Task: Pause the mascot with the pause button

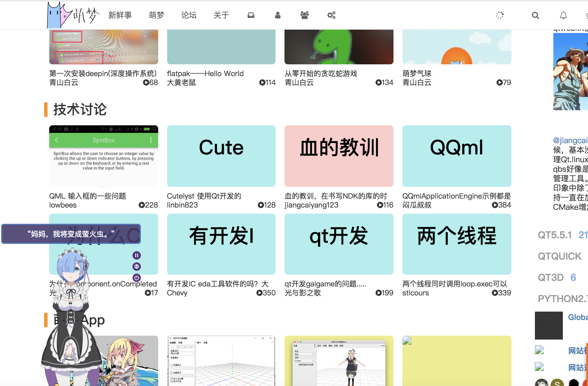Action: click(137, 255)
